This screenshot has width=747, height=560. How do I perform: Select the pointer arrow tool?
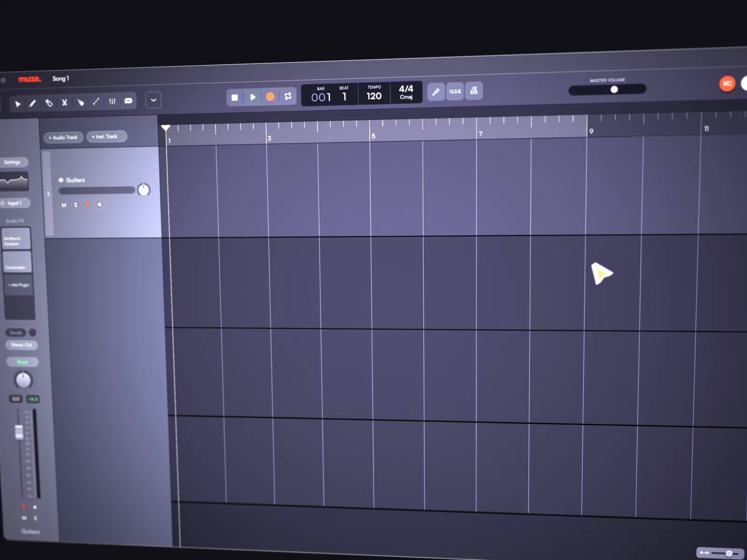coord(18,104)
